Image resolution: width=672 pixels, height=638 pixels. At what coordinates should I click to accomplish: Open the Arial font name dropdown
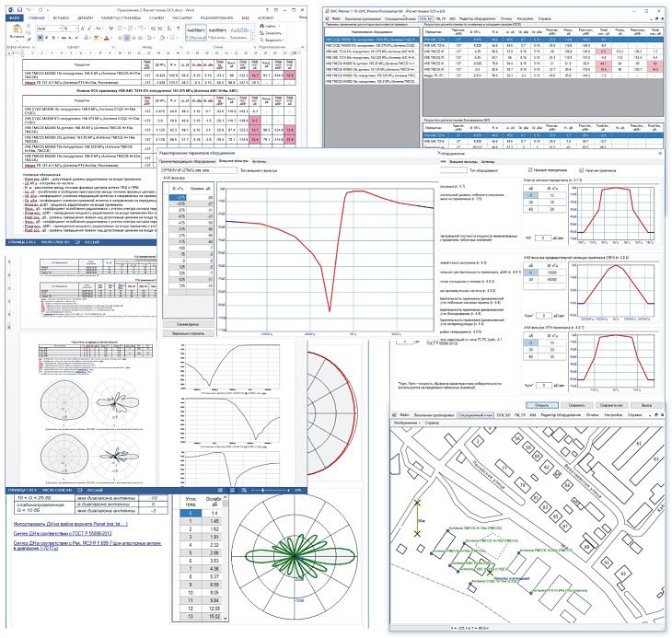point(60,29)
